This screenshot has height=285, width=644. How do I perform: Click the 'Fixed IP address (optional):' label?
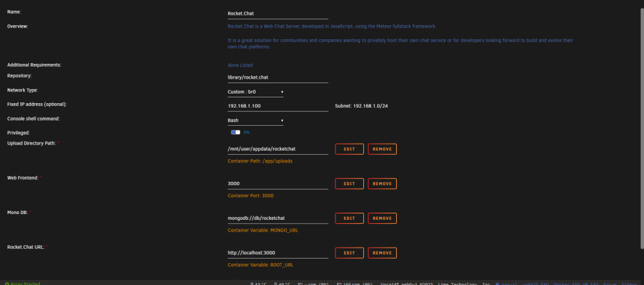(x=37, y=104)
